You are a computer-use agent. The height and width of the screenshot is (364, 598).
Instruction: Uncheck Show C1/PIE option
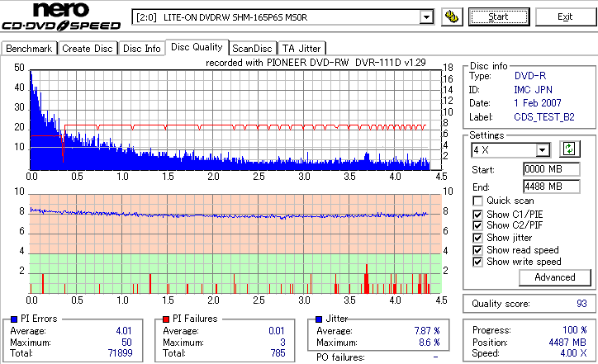click(x=477, y=215)
